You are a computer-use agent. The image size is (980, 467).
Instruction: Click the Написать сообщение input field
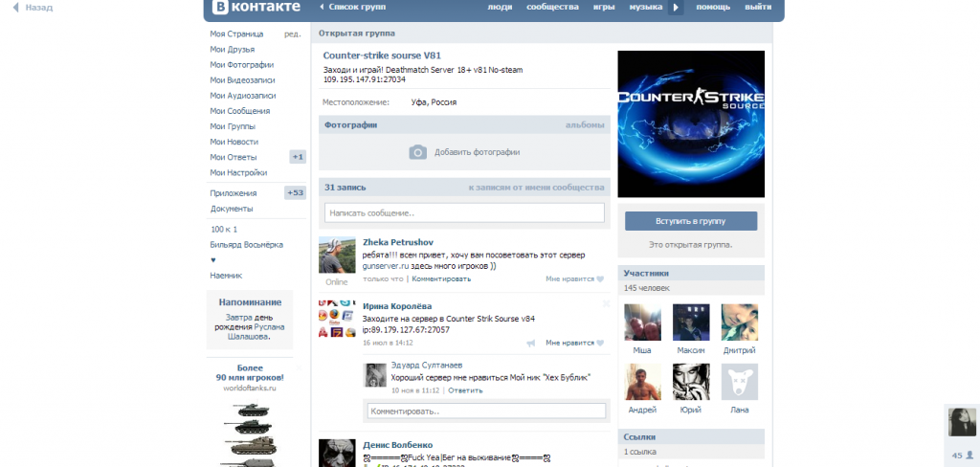[x=464, y=212]
